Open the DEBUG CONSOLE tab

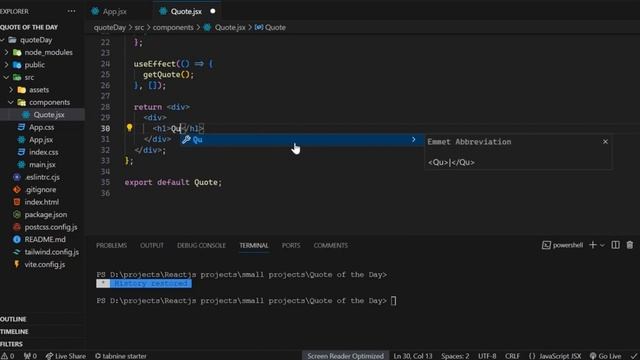click(x=201, y=245)
